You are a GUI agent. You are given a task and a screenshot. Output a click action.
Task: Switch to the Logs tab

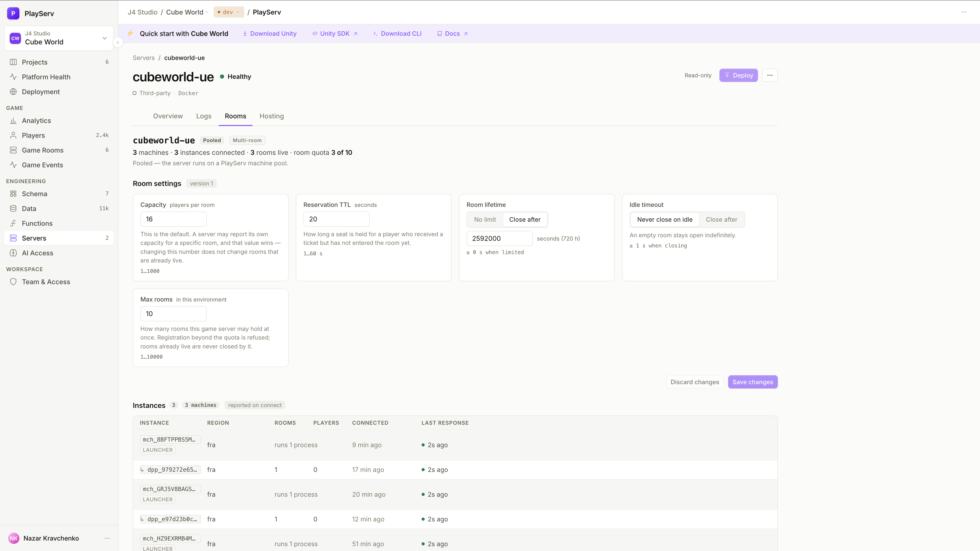coord(204,116)
